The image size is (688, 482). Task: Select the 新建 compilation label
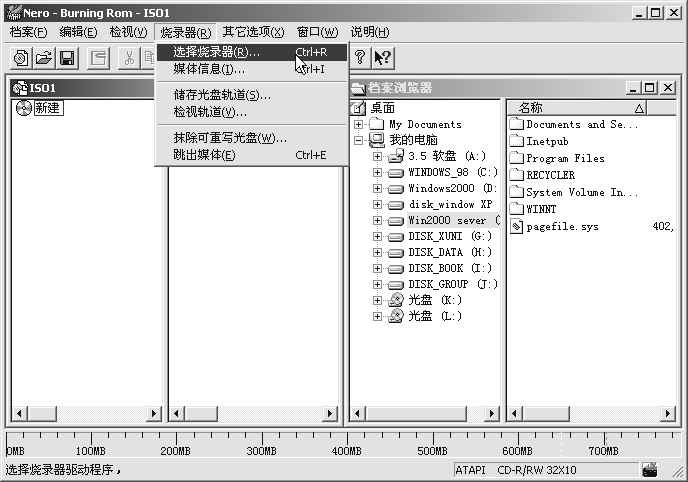point(48,108)
